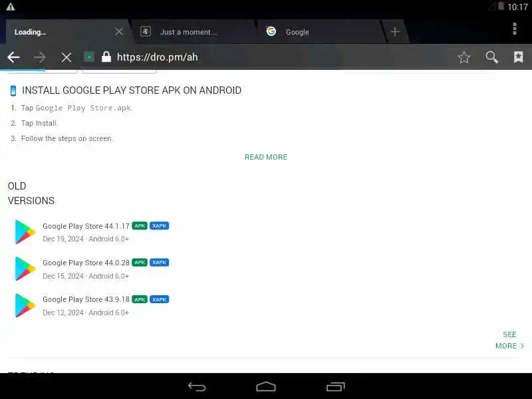Click Play Store icon for version 44.0.28
Screen dimensions: 532x399
coord(25,269)
